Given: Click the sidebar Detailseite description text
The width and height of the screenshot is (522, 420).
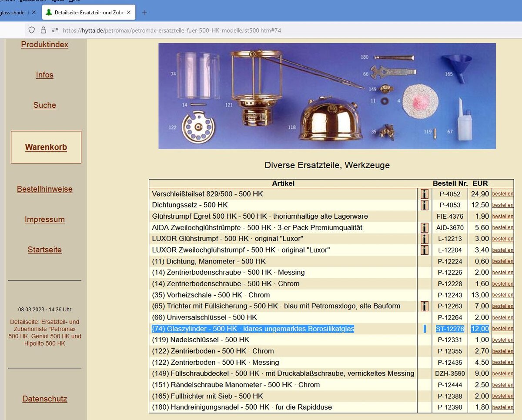Looking at the screenshot, I should point(45,333).
